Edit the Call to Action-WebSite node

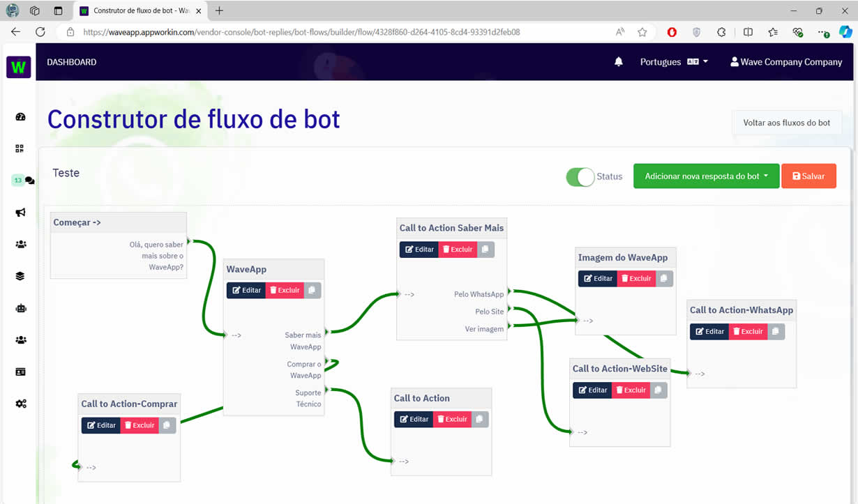[x=592, y=390]
